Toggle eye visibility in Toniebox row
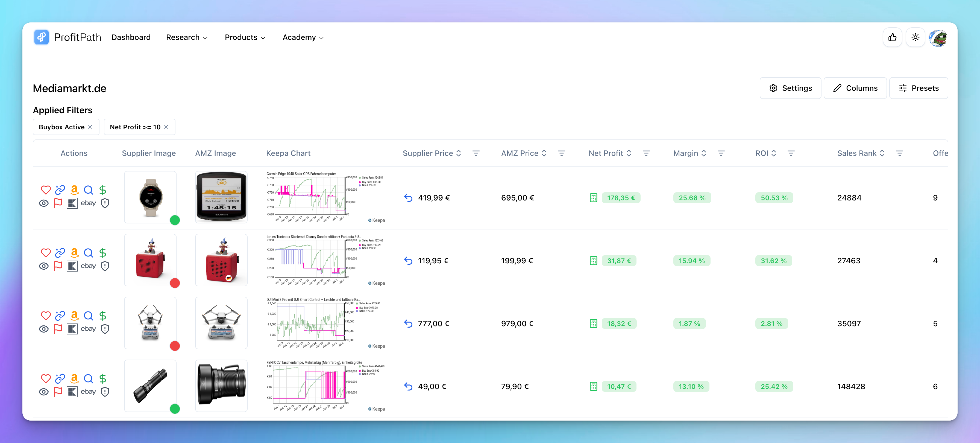Screen dimensions: 980x443 (x=44, y=266)
